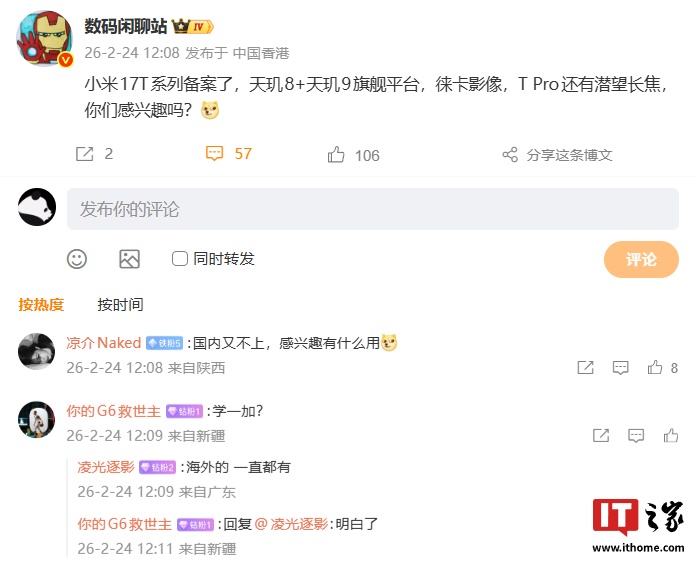Click the image upload icon
This screenshot has width=696, height=562.
[x=130, y=259]
